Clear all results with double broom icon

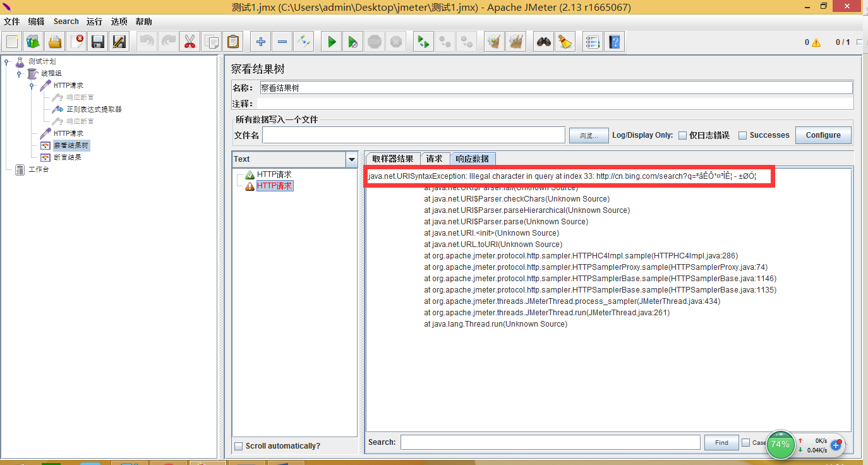(x=516, y=42)
